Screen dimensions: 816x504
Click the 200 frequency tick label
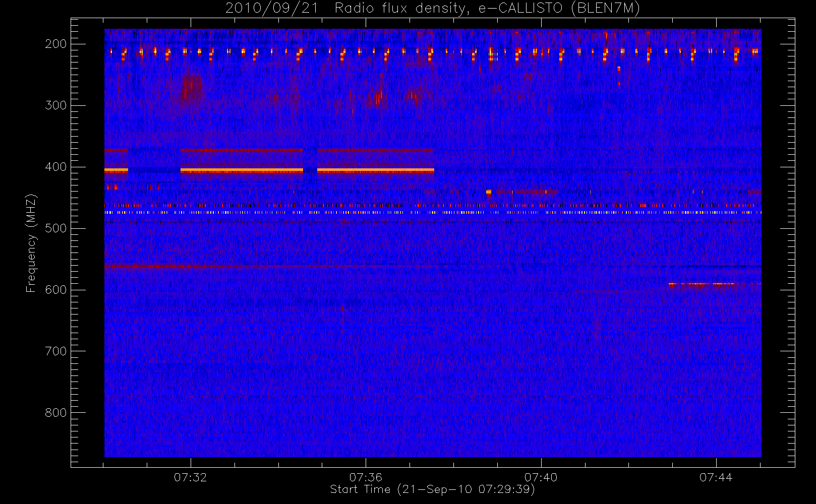(56, 44)
